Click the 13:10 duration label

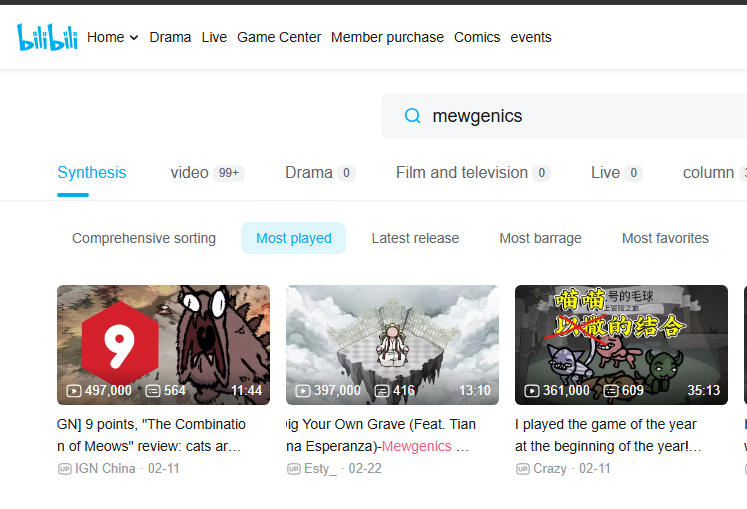click(x=474, y=391)
